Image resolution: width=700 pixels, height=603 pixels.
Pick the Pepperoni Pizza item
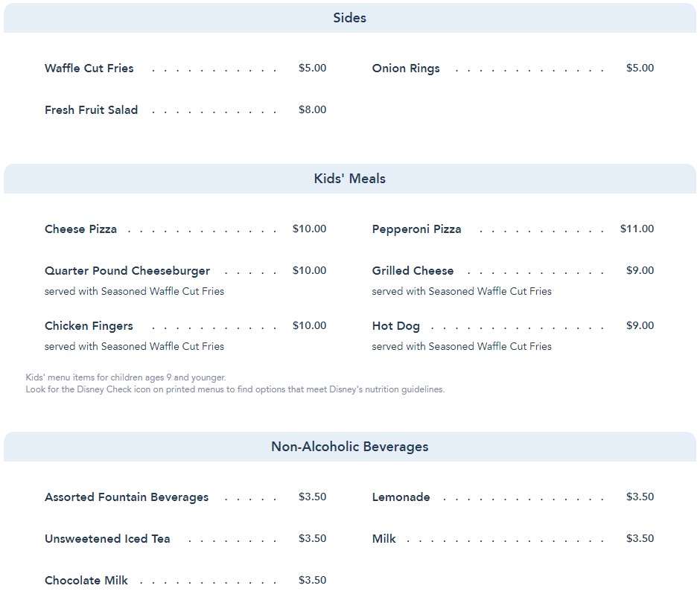[x=416, y=229]
